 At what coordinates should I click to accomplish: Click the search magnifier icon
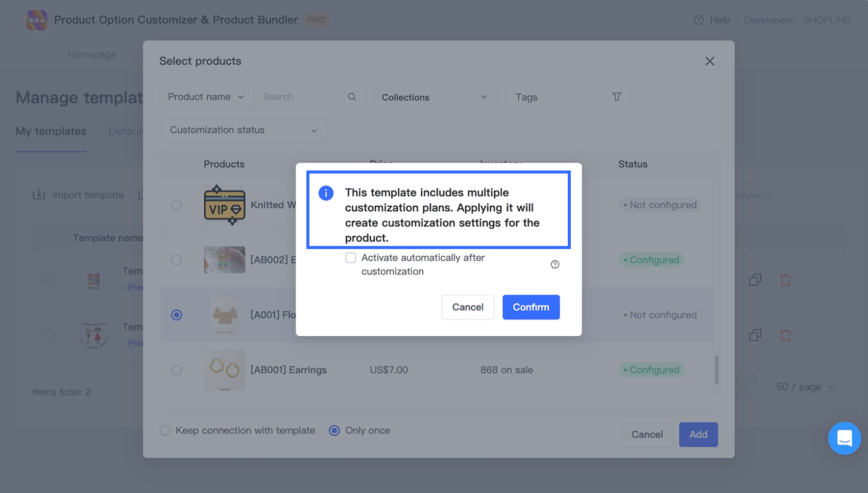[352, 97]
